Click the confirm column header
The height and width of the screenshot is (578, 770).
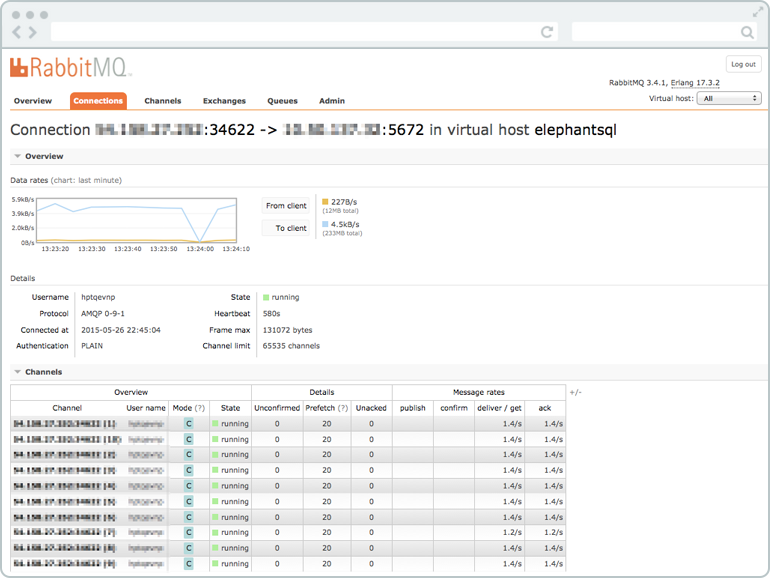[x=454, y=408]
